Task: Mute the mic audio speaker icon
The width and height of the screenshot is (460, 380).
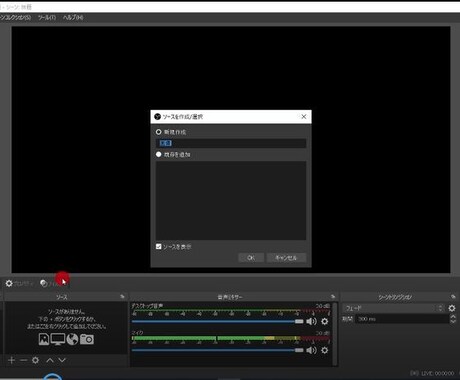Action: click(311, 350)
